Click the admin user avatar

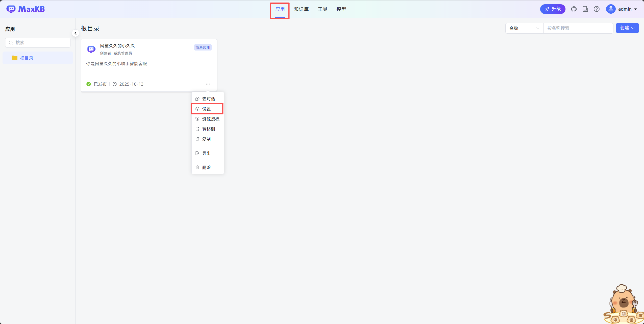click(611, 9)
